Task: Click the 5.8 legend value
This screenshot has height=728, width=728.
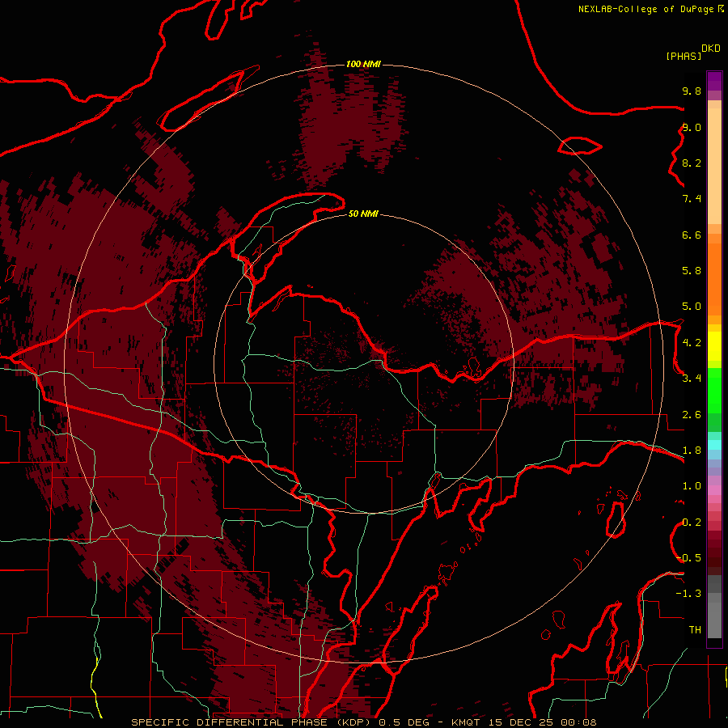Action: (692, 271)
